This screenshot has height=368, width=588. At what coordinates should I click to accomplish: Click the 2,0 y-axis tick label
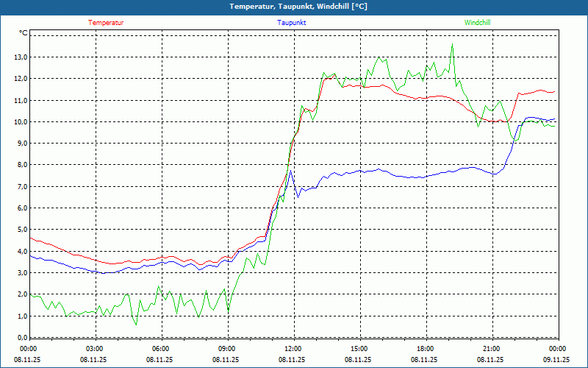coord(20,294)
